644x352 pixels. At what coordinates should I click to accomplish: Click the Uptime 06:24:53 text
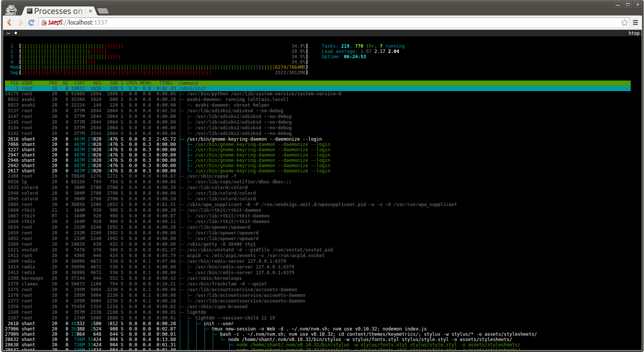pyautogui.click(x=344, y=57)
